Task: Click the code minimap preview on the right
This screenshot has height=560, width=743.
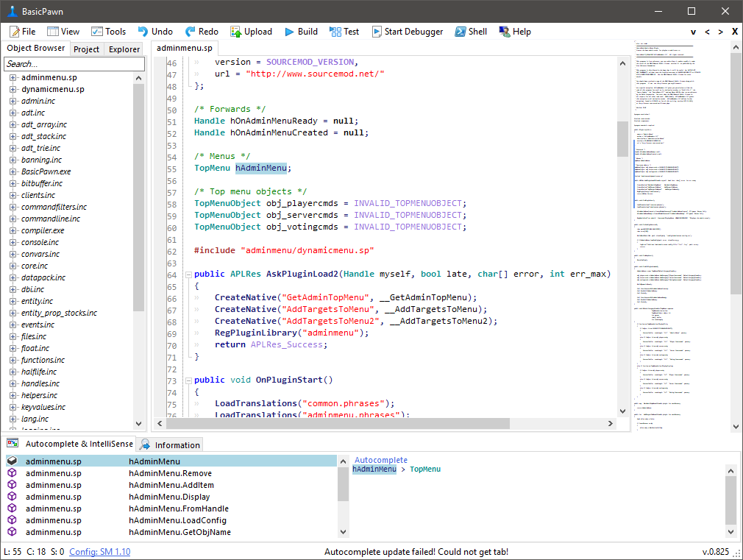Action: 675,221
